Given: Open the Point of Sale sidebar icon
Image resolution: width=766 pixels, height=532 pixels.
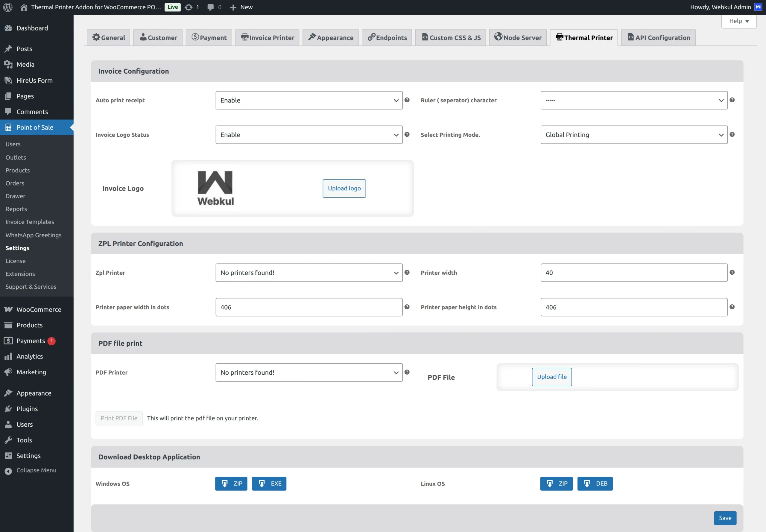Looking at the screenshot, I should point(9,127).
